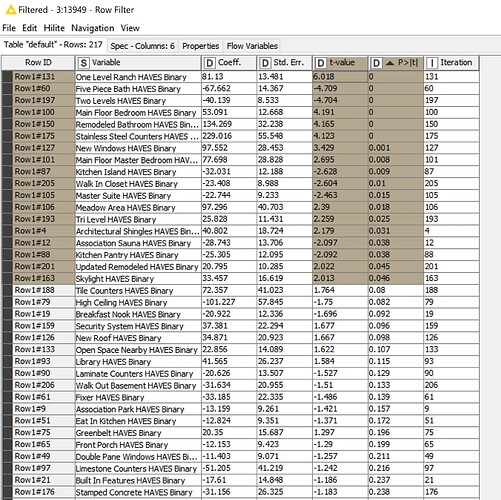Image resolution: width=501 pixels, height=500 pixels.
Task: Click the cell 'Meadow Area HAVES Binary'
Action: click(138, 208)
